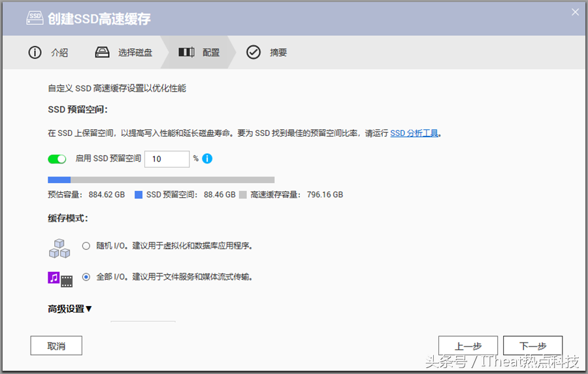Click the SSD 预留空间 heading
Viewport: 588px width, 374px height.
78,110
